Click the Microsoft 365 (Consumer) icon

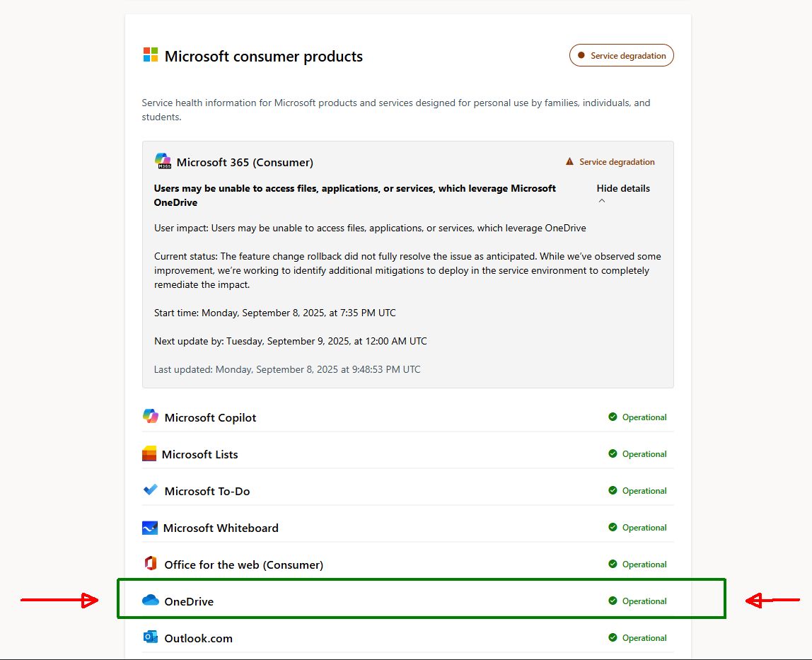point(163,161)
